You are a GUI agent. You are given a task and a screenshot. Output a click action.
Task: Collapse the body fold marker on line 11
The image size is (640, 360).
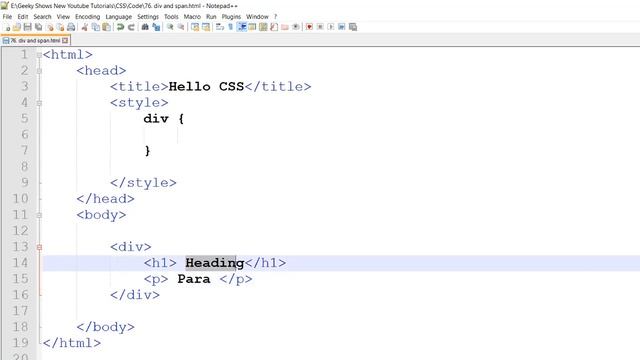(x=39, y=215)
